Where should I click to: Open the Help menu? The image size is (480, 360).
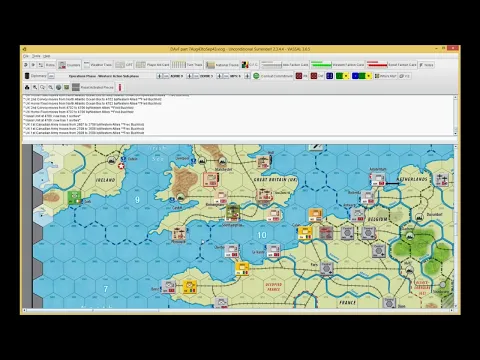click(x=47, y=56)
